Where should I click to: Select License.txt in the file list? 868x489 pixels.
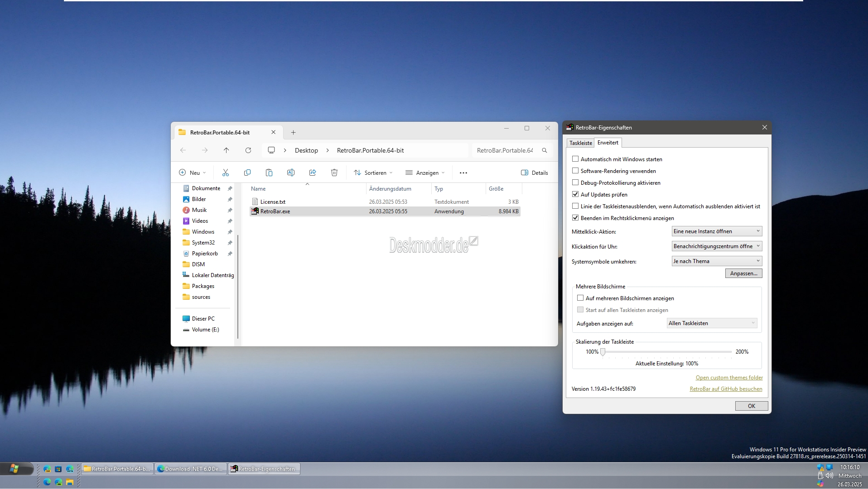(385, 202)
